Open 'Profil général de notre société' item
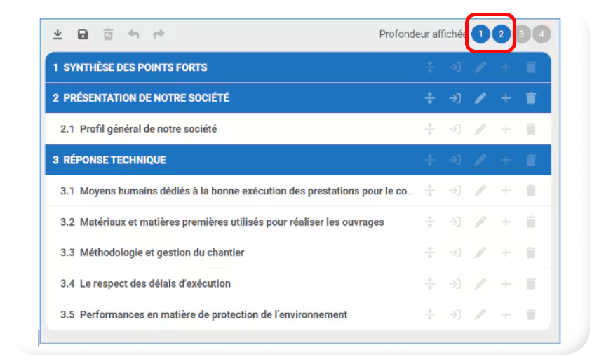Image resolution: width=599 pixels, height=364 pixels. click(x=148, y=129)
